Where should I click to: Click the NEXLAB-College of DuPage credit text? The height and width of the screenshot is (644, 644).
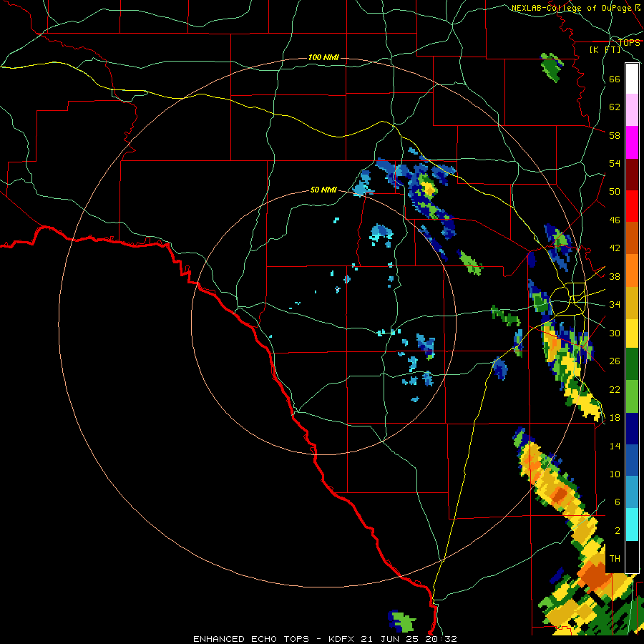click(x=572, y=8)
